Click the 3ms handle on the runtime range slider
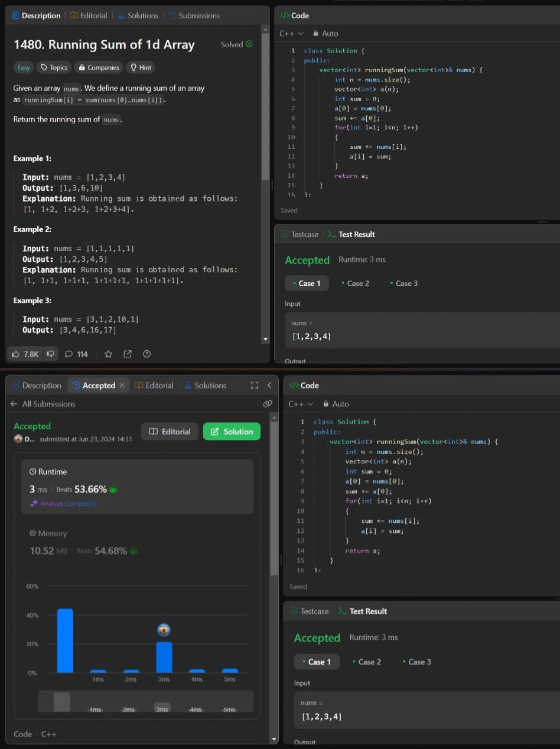 [162, 707]
